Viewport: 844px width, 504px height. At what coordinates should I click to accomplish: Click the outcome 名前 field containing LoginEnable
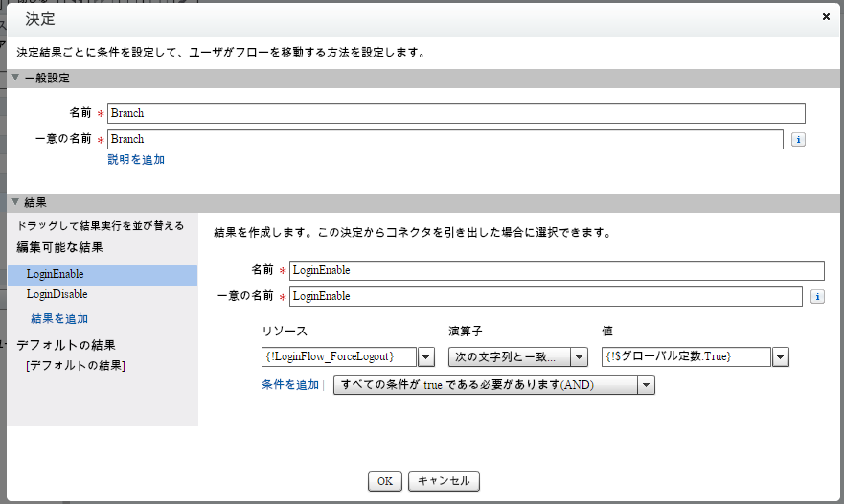pos(556,270)
